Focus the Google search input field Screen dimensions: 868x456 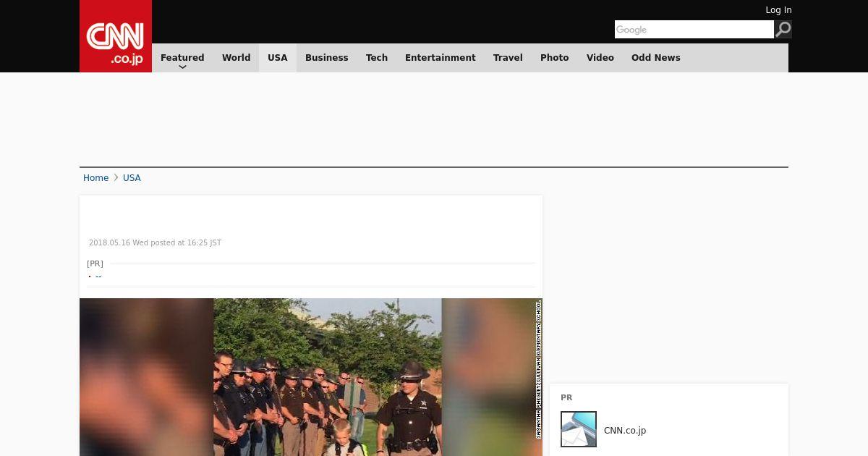(x=694, y=30)
